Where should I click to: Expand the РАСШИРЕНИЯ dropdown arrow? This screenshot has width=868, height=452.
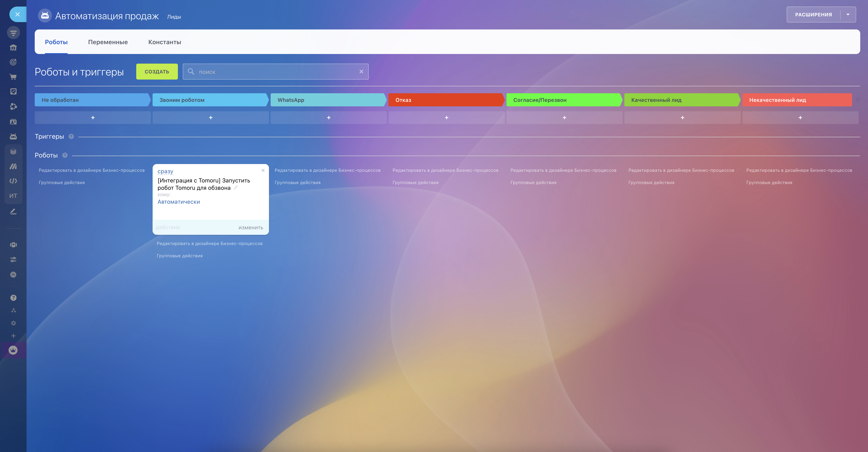tap(848, 15)
